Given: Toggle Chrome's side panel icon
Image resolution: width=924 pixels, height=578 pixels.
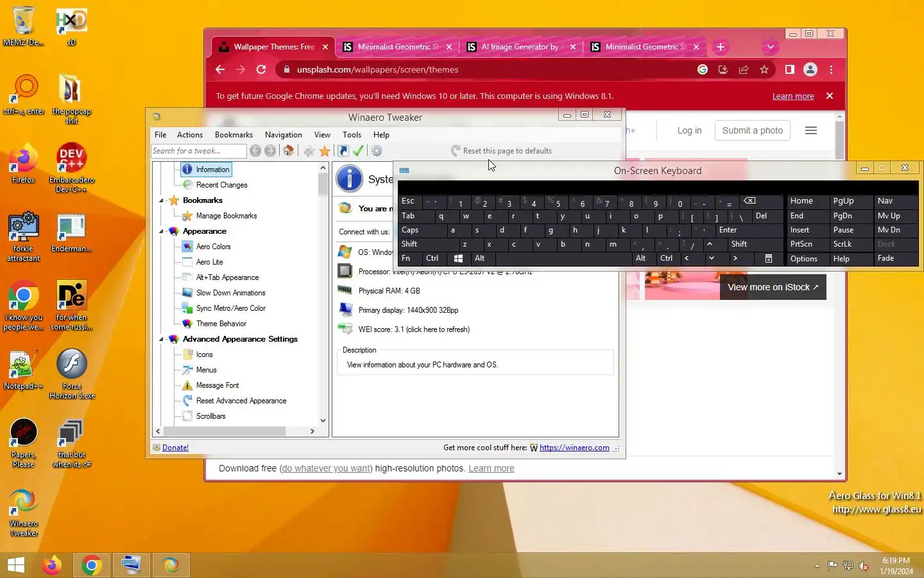Looking at the screenshot, I should [x=790, y=69].
